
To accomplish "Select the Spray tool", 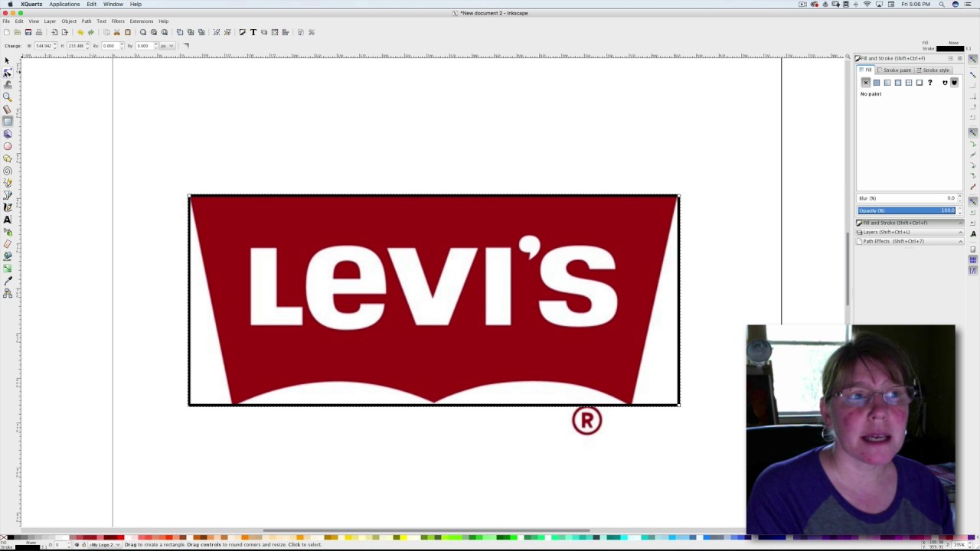I will (8, 232).
